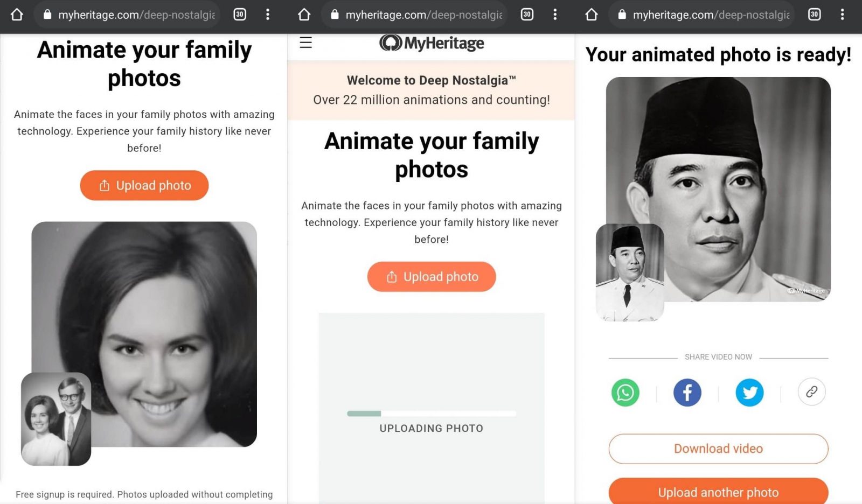Share animated photo on Facebook

coord(687,393)
